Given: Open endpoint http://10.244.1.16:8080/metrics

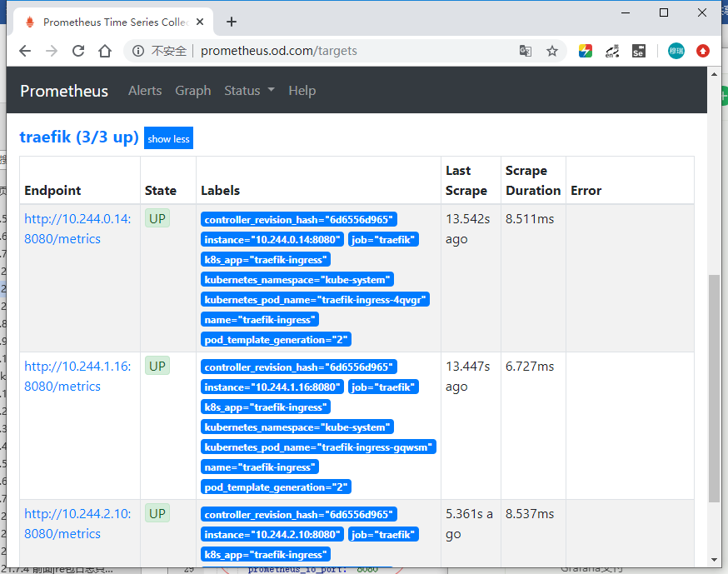Looking at the screenshot, I should coord(77,377).
